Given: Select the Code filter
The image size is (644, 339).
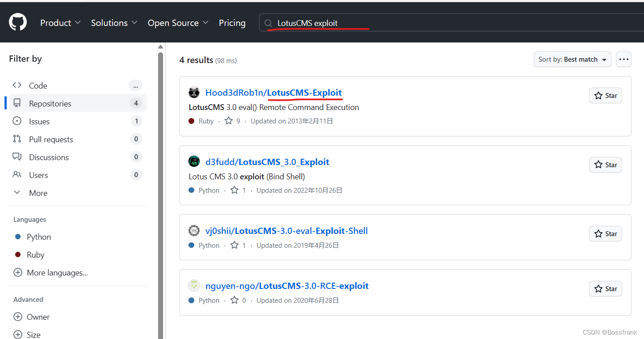Looking at the screenshot, I should (78, 85).
